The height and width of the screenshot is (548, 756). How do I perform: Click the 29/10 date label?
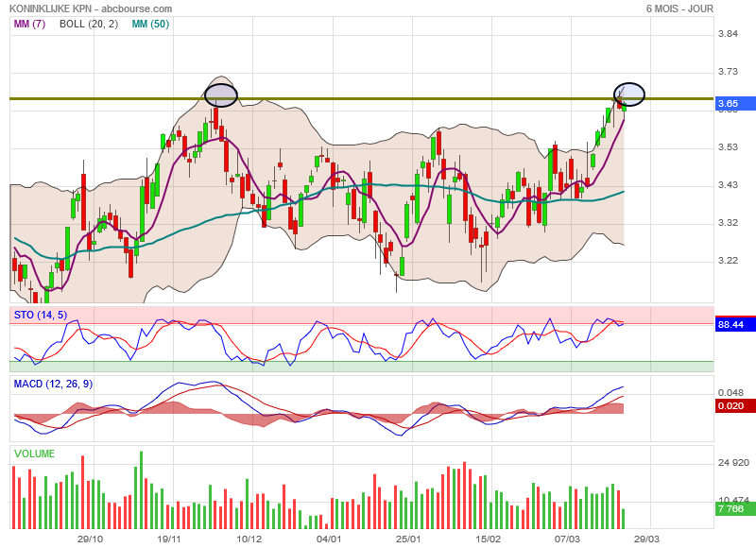point(90,539)
